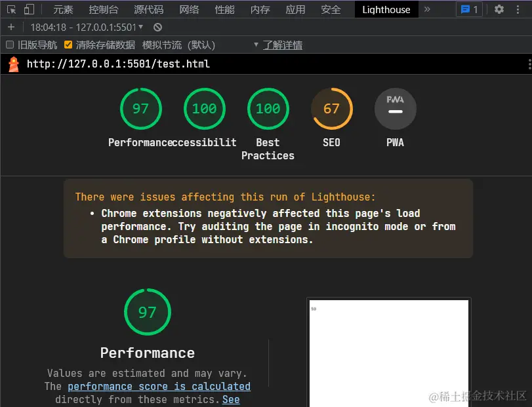Image resolution: width=532 pixels, height=407 pixels.
Task: Select the Lighthouse tab
Action: (x=386, y=9)
